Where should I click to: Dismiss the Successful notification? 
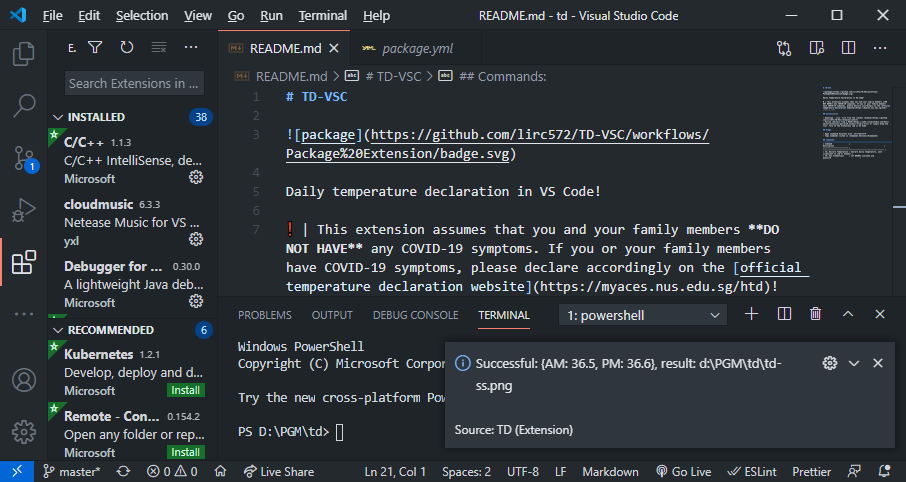coord(878,363)
